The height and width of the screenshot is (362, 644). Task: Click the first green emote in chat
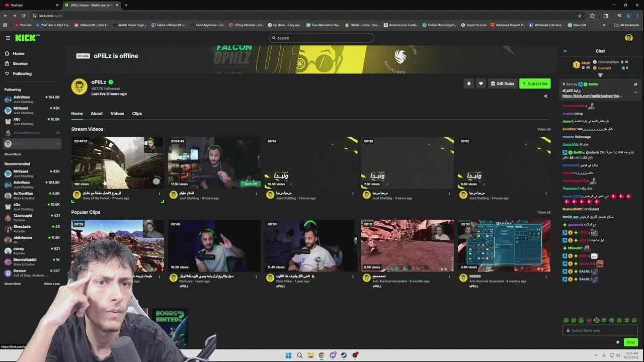point(566,320)
